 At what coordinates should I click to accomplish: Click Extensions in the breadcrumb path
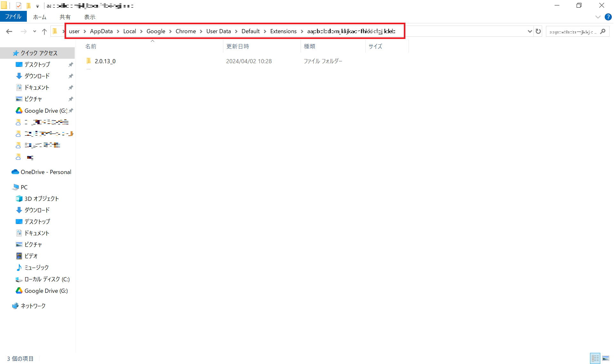point(283,31)
